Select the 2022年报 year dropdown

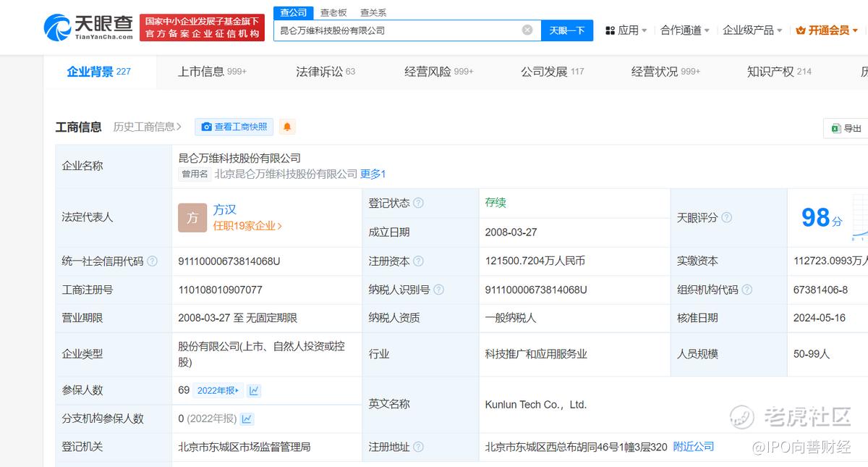click(x=218, y=390)
